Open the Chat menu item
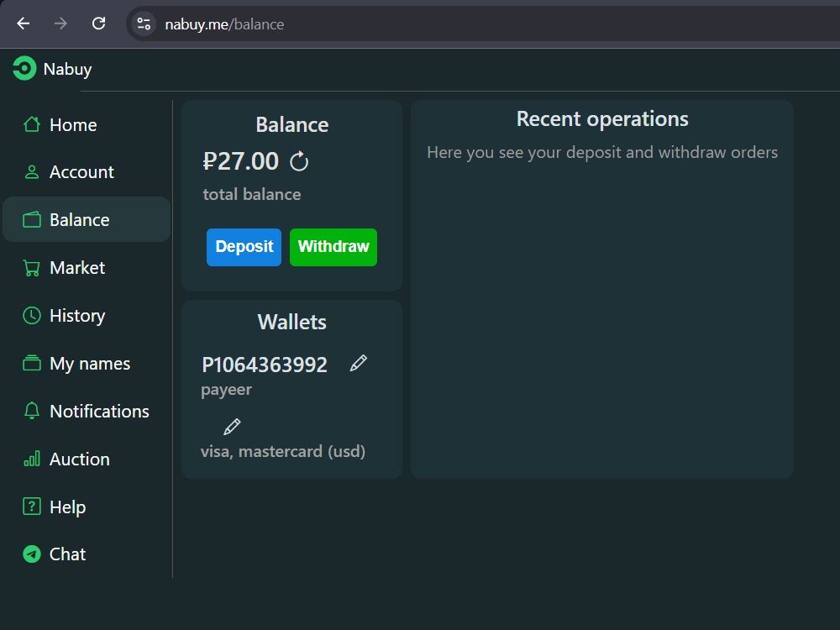 coord(87,554)
